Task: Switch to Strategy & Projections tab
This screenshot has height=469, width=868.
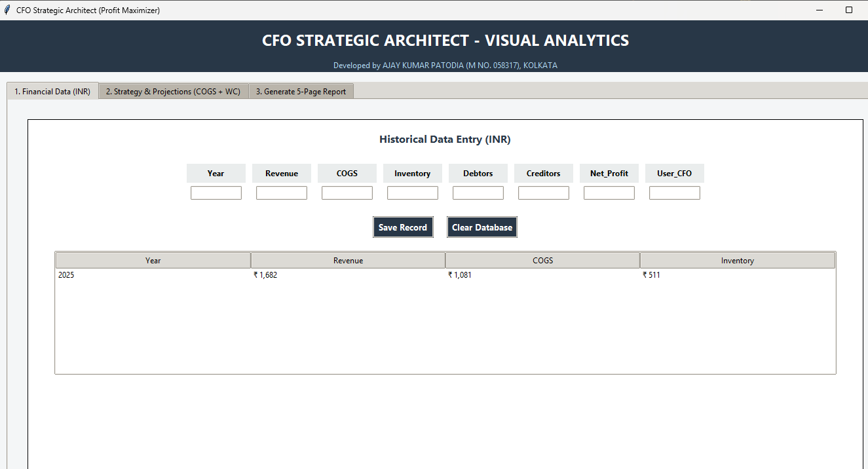Action: 173,92
